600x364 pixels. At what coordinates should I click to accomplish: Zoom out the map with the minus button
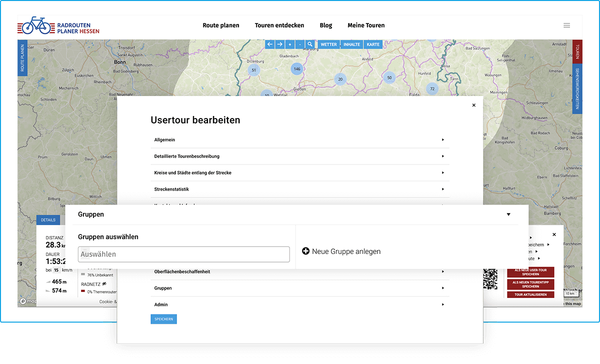coord(300,44)
